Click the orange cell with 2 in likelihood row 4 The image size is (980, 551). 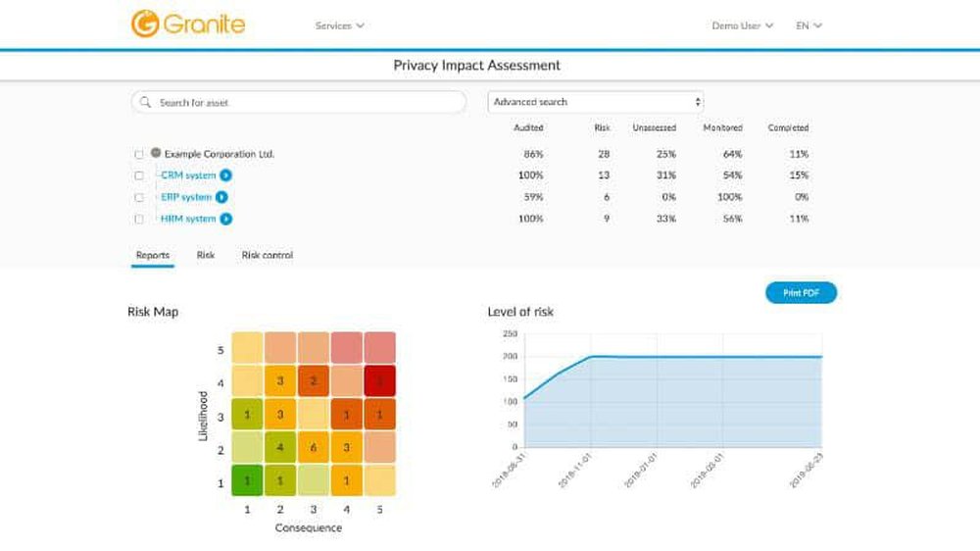pyautogui.click(x=314, y=380)
